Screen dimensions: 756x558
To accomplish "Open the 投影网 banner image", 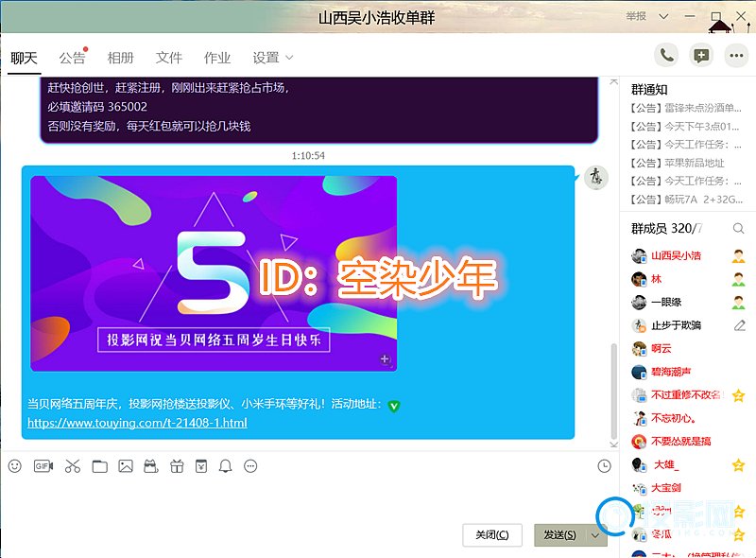I will click(x=214, y=273).
